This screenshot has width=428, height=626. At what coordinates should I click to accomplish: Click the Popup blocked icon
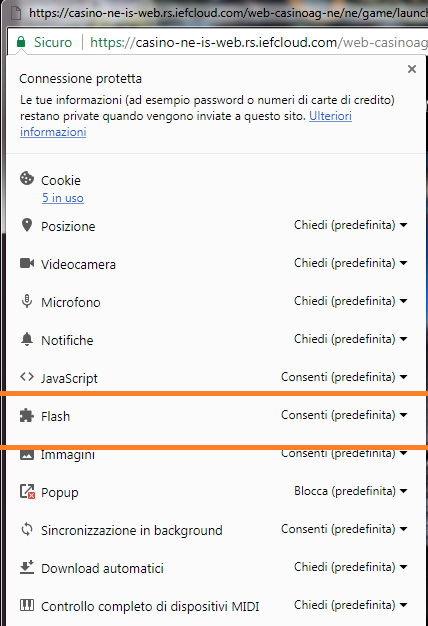[x=28, y=491]
